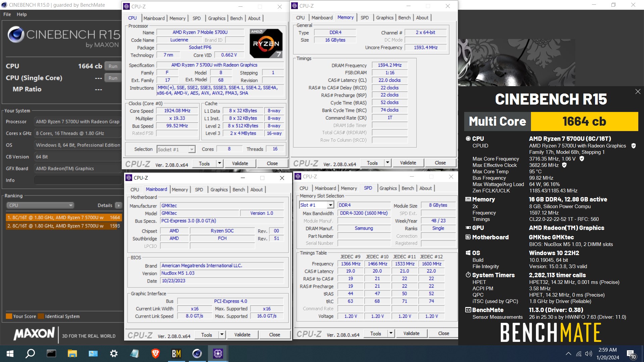This screenshot has height=362, width=644.
Task: Click taskbar clock 2:59 AM
Action: (607, 350)
